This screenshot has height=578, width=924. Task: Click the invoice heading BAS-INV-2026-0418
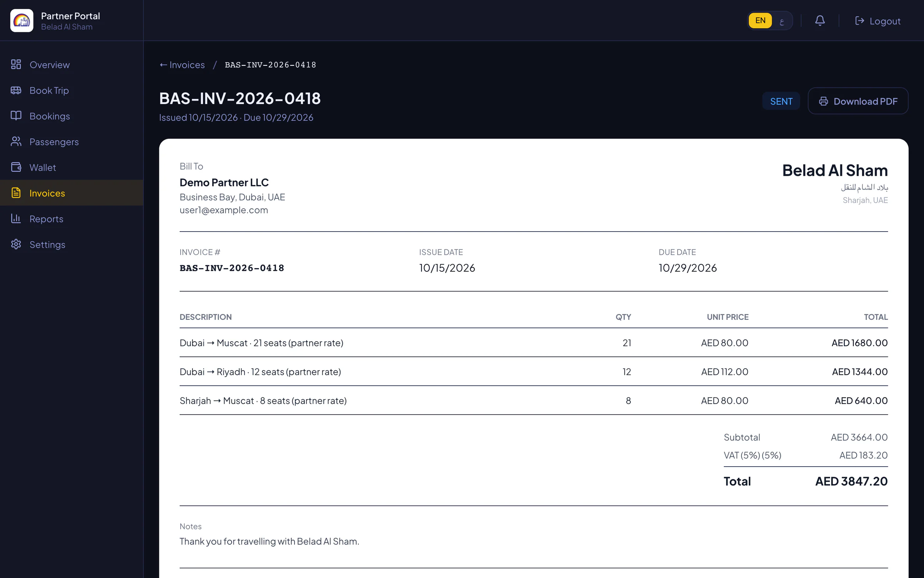(240, 98)
